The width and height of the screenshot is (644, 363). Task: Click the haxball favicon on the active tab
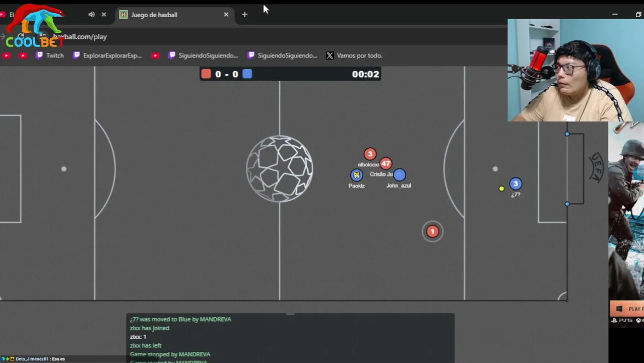pyautogui.click(x=123, y=15)
